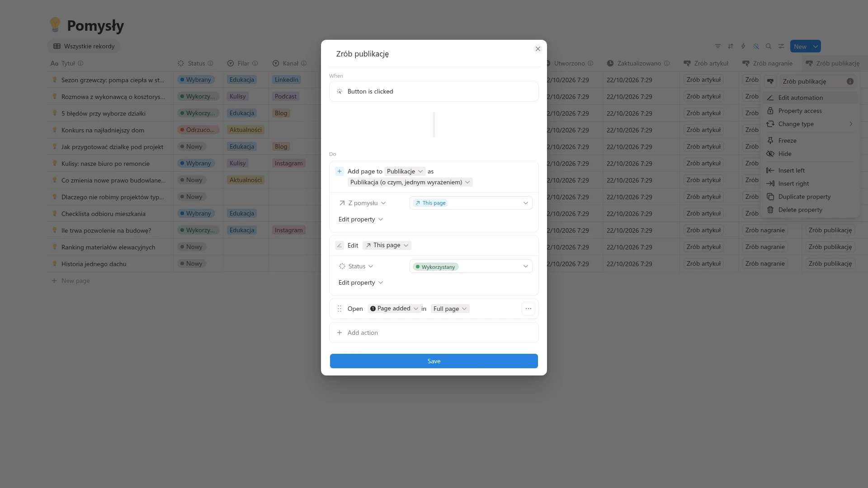868x488 pixels.
Task: Choose Delete property
Action: (810, 210)
